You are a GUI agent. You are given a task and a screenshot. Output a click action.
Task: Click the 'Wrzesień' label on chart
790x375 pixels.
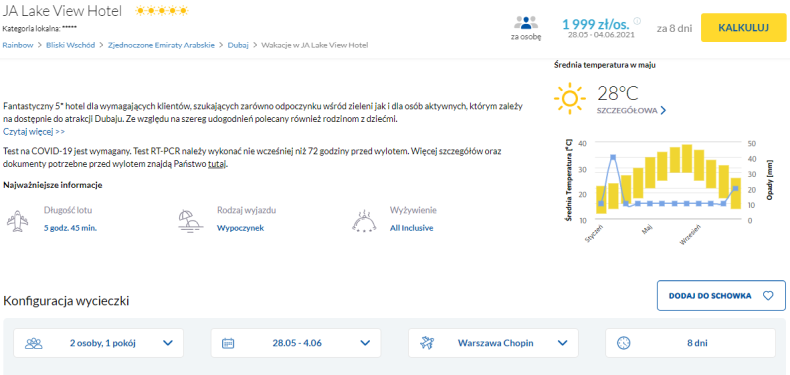[x=691, y=235]
